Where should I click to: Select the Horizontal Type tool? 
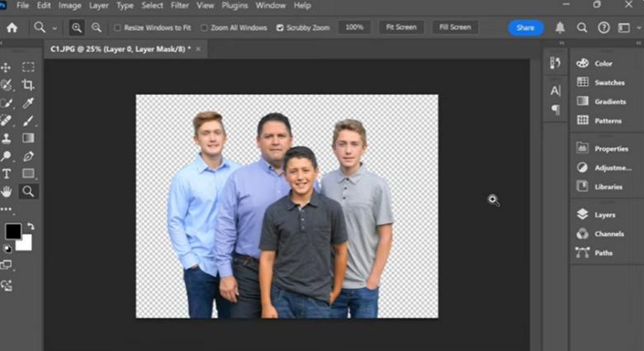coord(7,173)
